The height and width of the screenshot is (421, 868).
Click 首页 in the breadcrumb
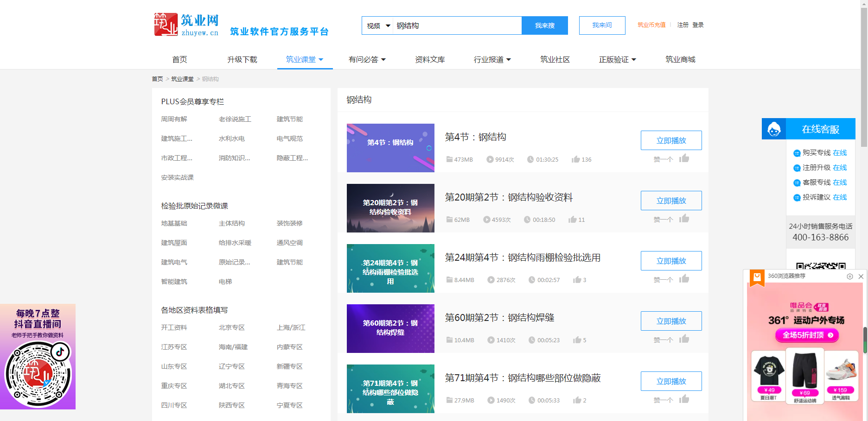(x=157, y=79)
